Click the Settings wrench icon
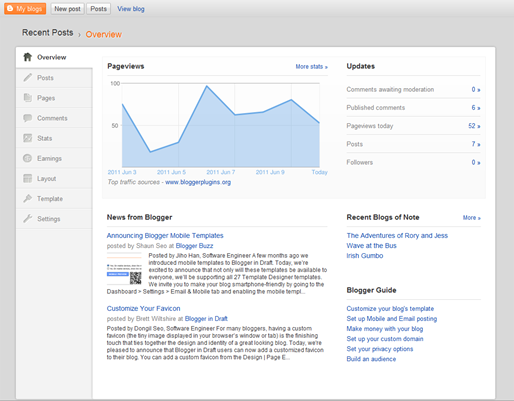The height and width of the screenshot is (401, 514). click(x=28, y=219)
